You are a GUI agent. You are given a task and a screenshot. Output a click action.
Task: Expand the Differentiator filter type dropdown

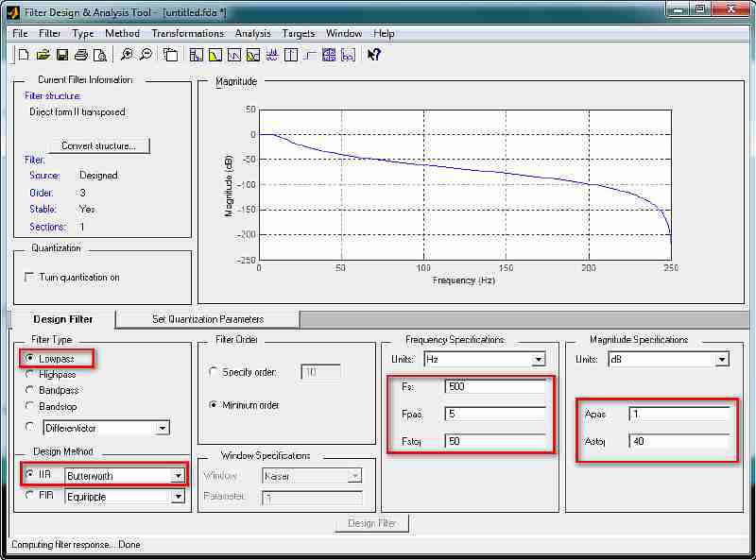coord(163,428)
